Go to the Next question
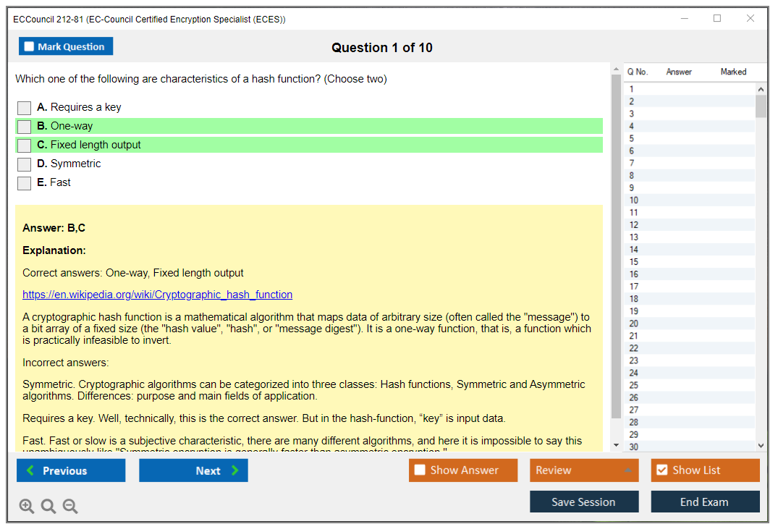This screenshot has height=532, width=778. tap(193, 470)
